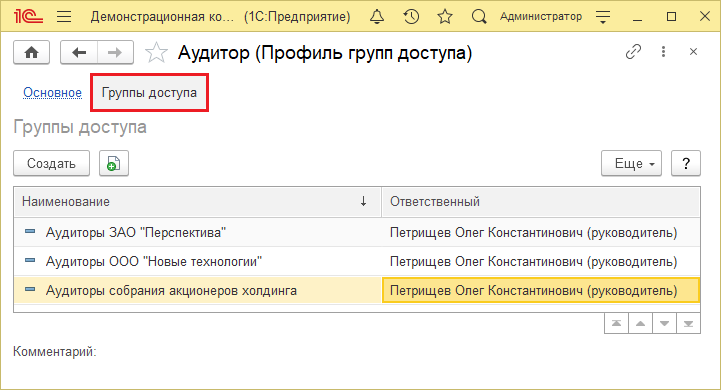Click the Администратор user name
Image resolution: width=721 pixels, height=390 pixels.
(541, 17)
